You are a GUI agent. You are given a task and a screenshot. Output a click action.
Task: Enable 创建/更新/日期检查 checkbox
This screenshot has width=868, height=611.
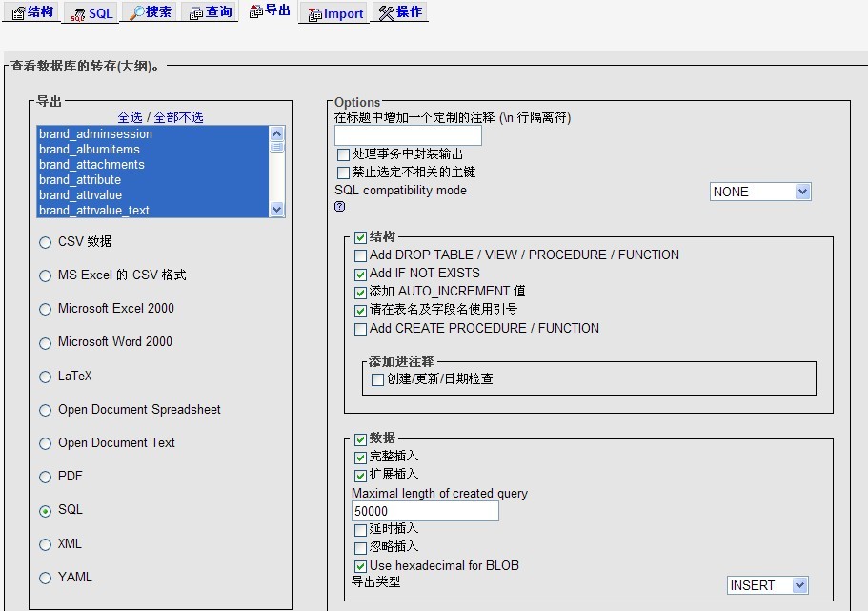(x=377, y=379)
